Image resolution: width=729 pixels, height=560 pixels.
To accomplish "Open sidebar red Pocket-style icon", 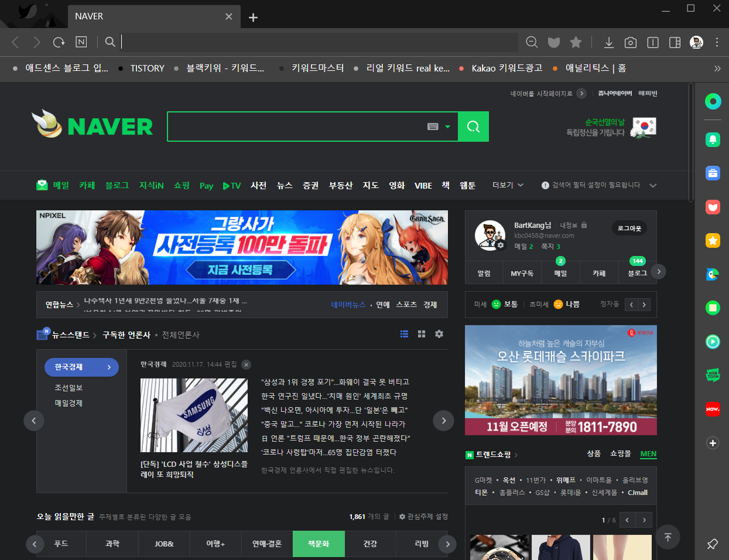I will [x=713, y=207].
